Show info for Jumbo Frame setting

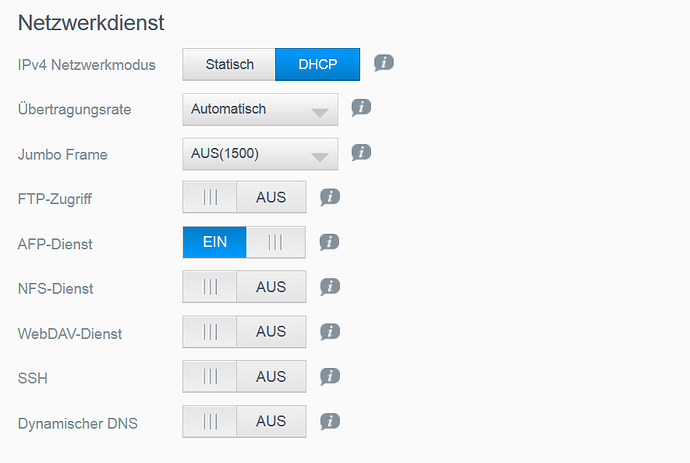(x=361, y=152)
